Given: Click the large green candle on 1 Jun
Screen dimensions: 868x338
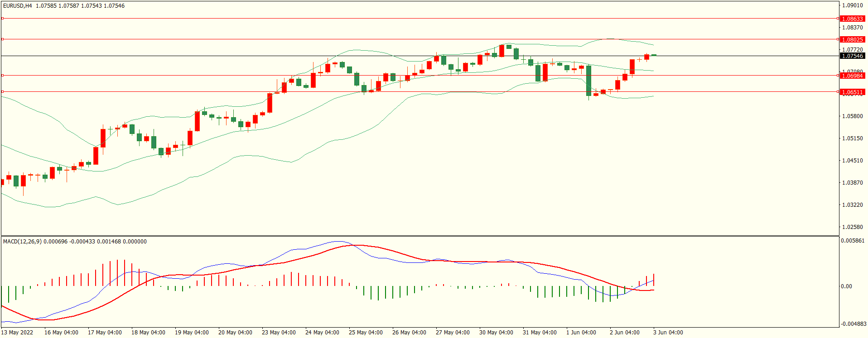Looking at the screenshot, I should (x=588, y=81).
